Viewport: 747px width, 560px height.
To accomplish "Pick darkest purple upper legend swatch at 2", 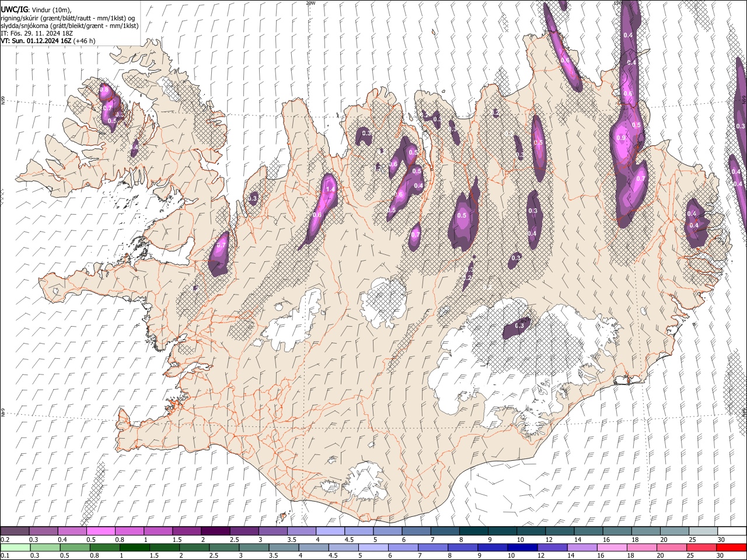I will [x=215, y=531].
